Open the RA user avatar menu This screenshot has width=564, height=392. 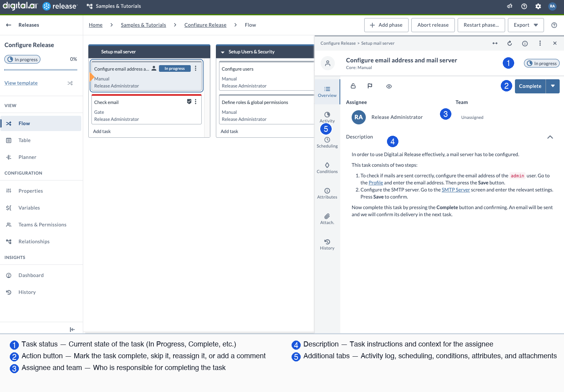[552, 6]
